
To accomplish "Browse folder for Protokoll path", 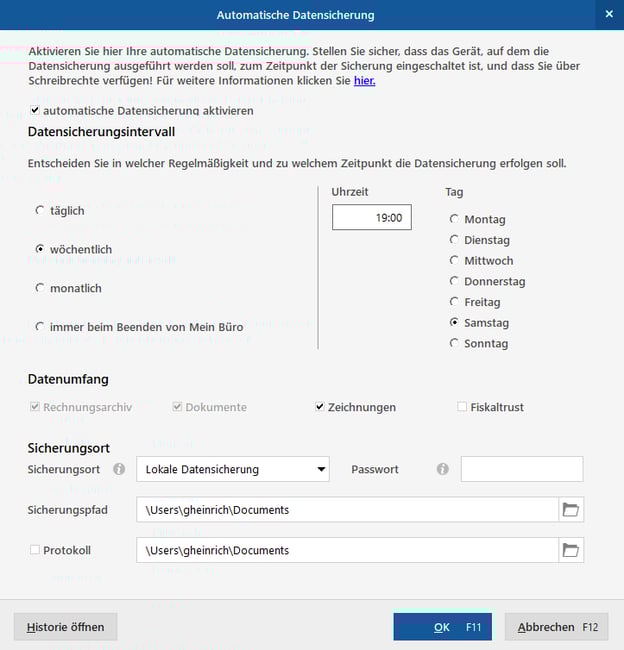I will tap(571, 550).
